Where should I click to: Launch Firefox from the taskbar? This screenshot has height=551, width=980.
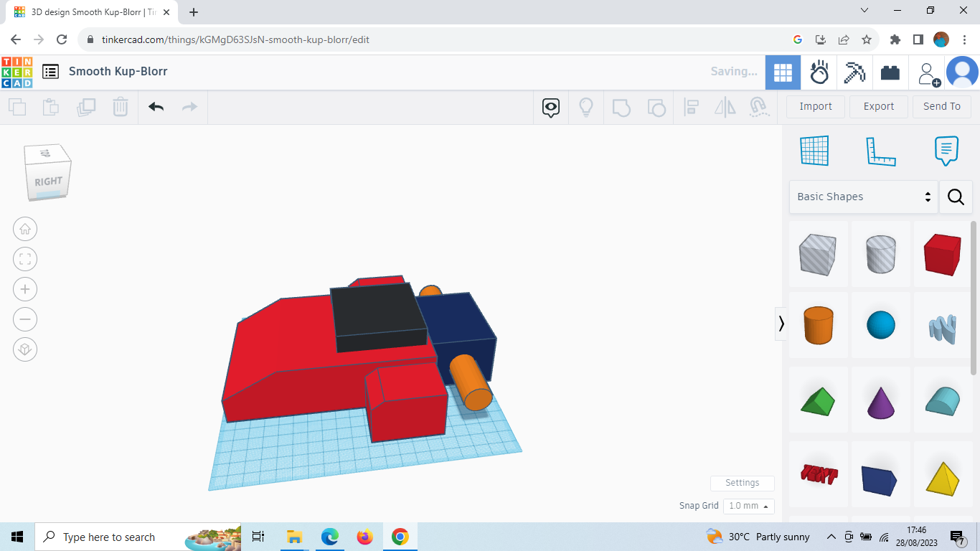pyautogui.click(x=364, y=536)
